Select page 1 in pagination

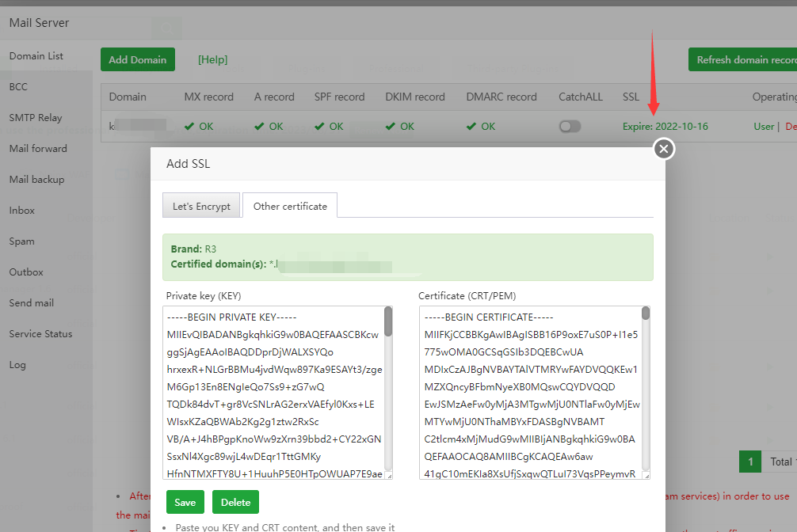(x=750, y=462)
